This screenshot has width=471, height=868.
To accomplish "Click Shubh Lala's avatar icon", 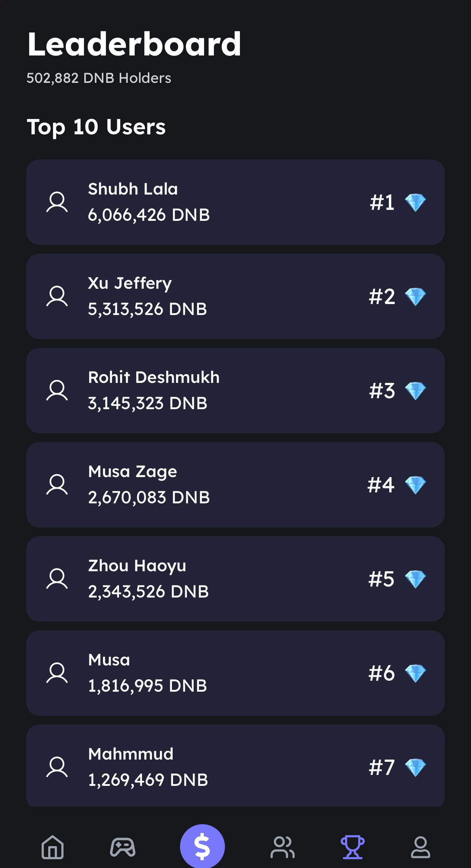I will (57, 202).
